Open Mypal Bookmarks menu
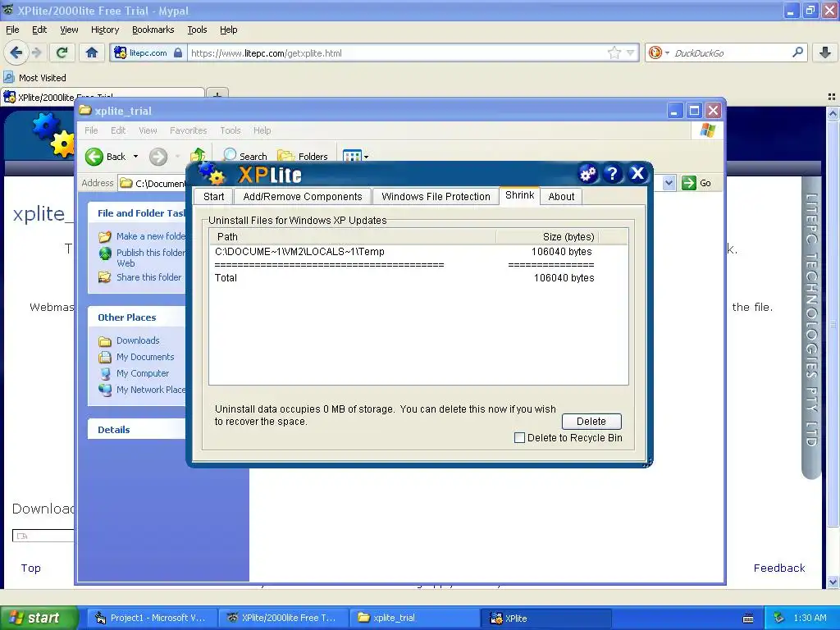Image resolution: width=840 pixels, height=630 pixels. pos(153,30)
